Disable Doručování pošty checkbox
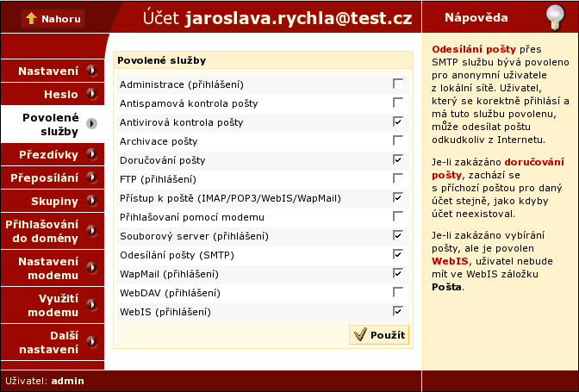Screen dimensions: 579x392 398,160
